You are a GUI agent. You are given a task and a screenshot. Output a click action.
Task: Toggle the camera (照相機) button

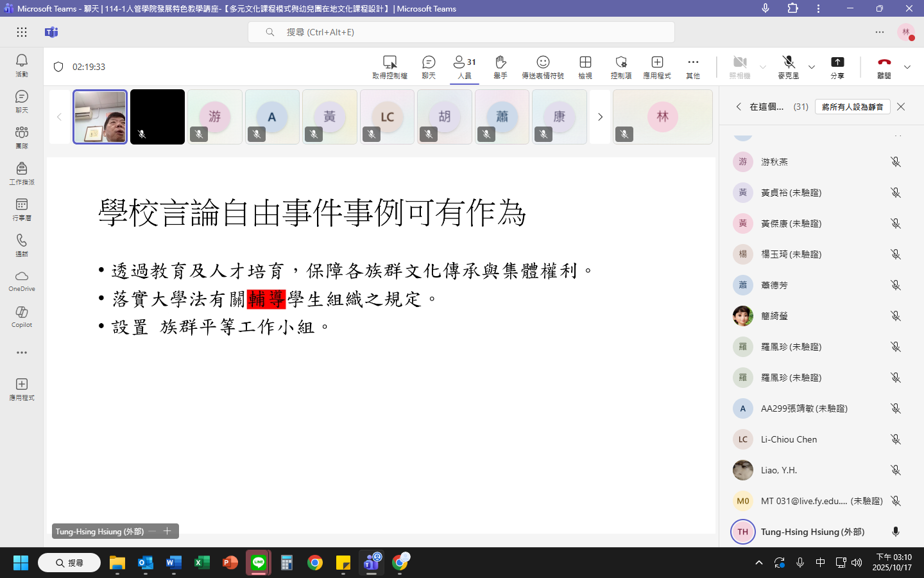(x=740, y=66)
